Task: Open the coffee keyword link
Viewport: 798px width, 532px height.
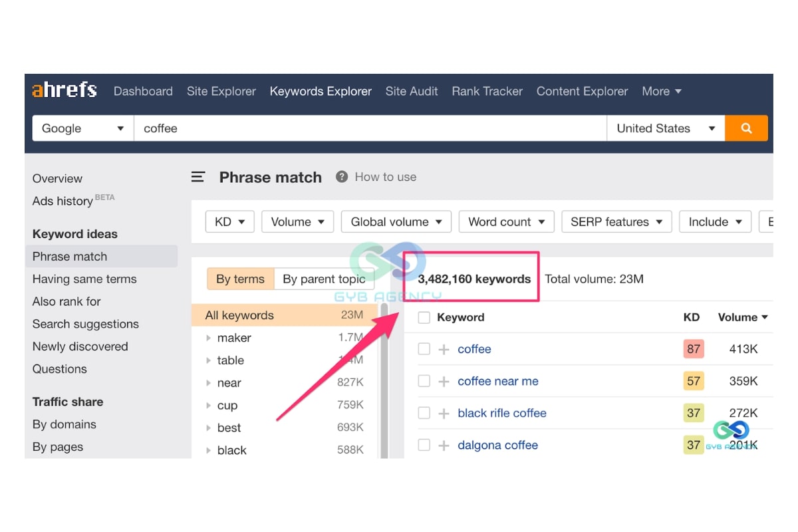Action: coord(474,349)
